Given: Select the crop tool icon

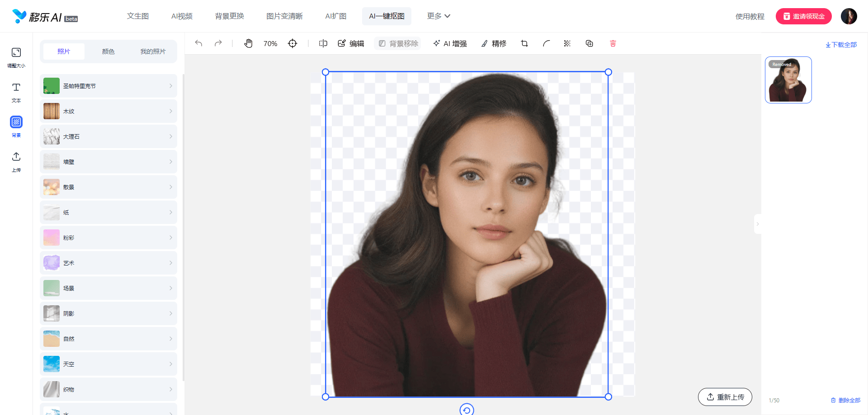Looking at the screenshot, I should (x=524, y=43).
